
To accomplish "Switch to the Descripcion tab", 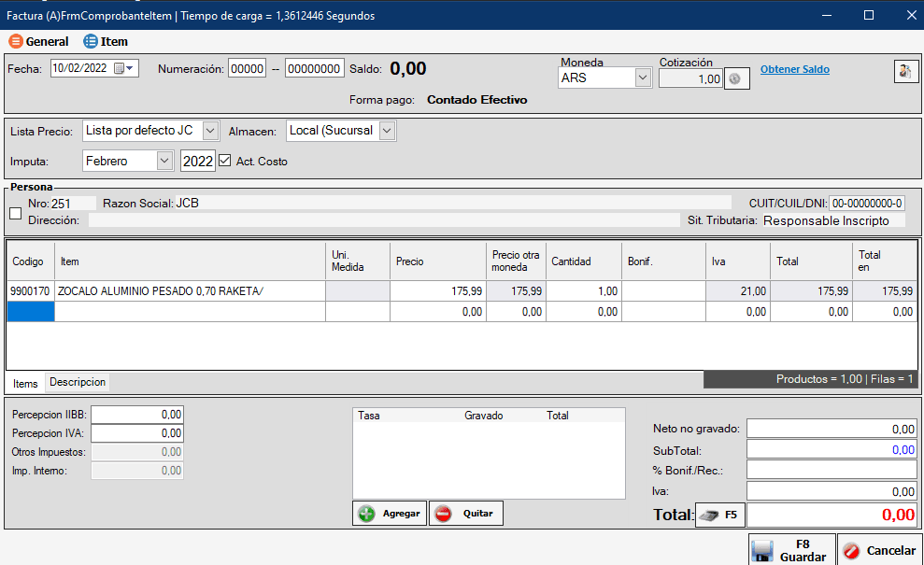I will tap(78, 382).
